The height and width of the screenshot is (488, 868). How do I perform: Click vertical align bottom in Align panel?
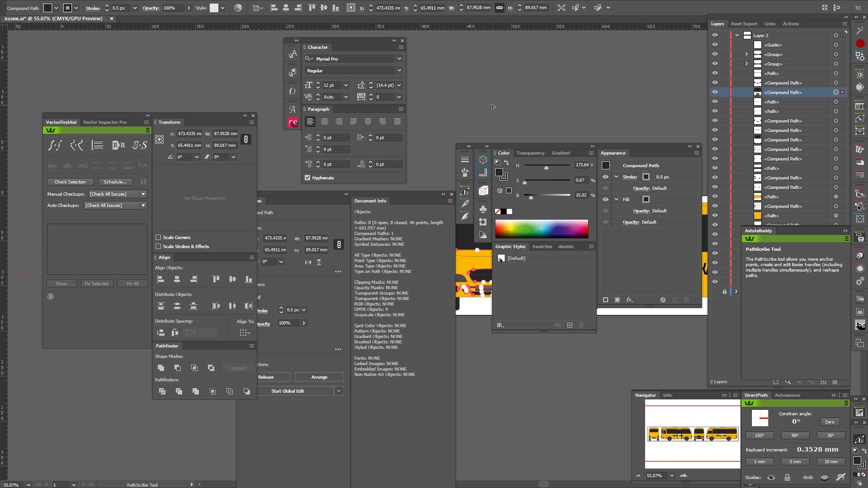(248, 279)
